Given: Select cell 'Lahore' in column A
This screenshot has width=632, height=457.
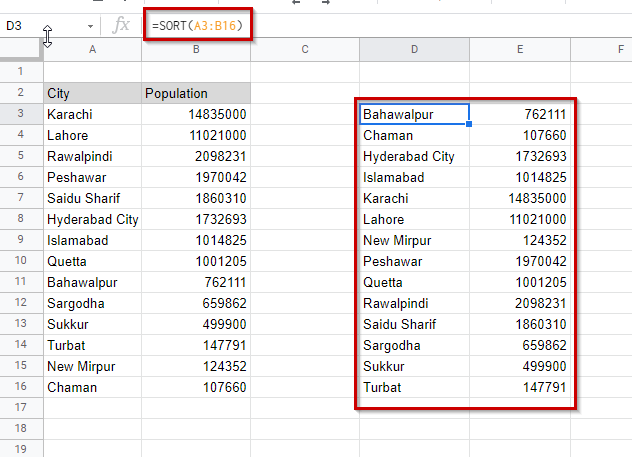Looking at the screenshot, I should (92, 135).
